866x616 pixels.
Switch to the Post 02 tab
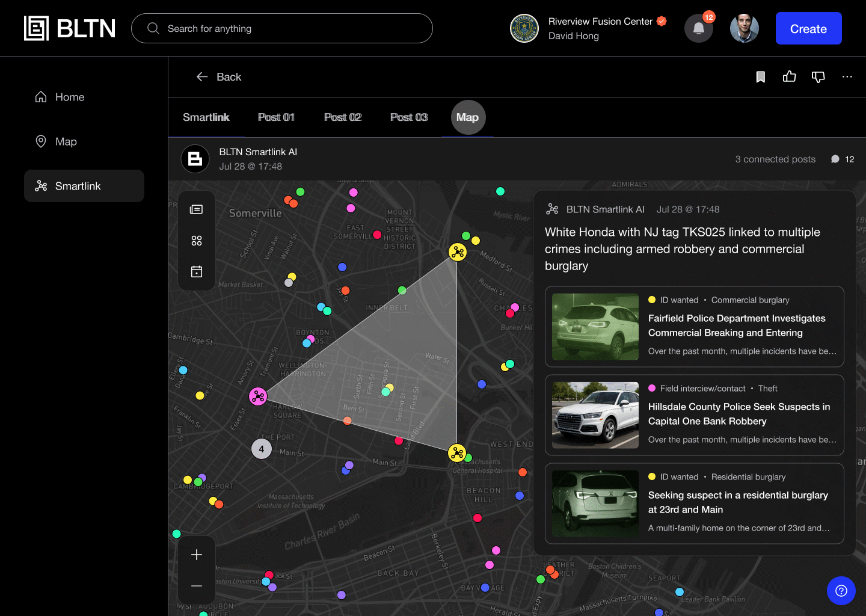[342, 117]
